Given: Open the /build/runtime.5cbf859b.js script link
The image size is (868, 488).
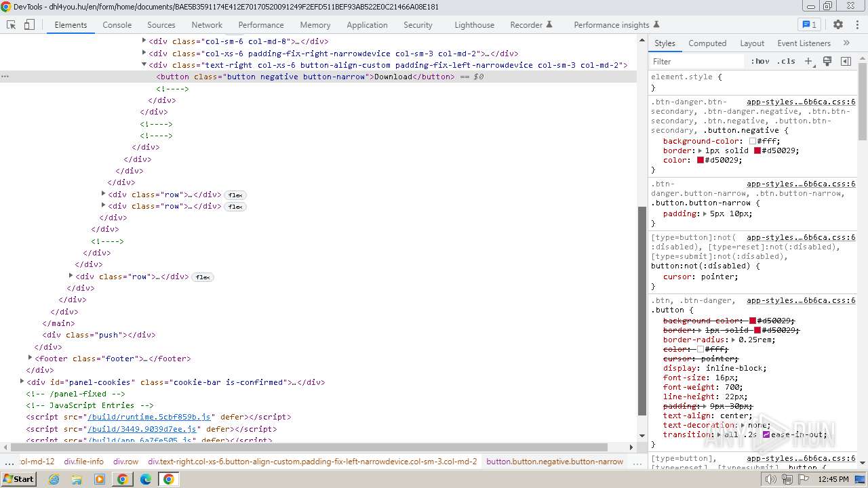Looking at the screenshot, I should click(149, 417).
